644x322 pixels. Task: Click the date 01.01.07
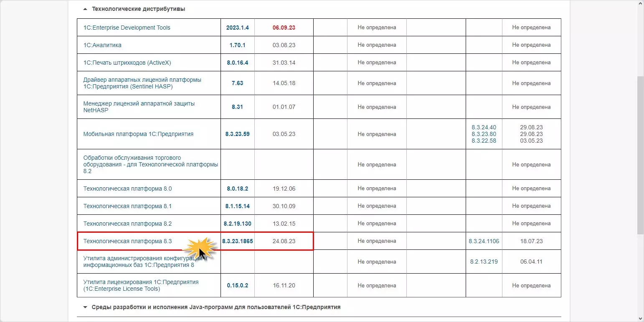pos(284,107)
